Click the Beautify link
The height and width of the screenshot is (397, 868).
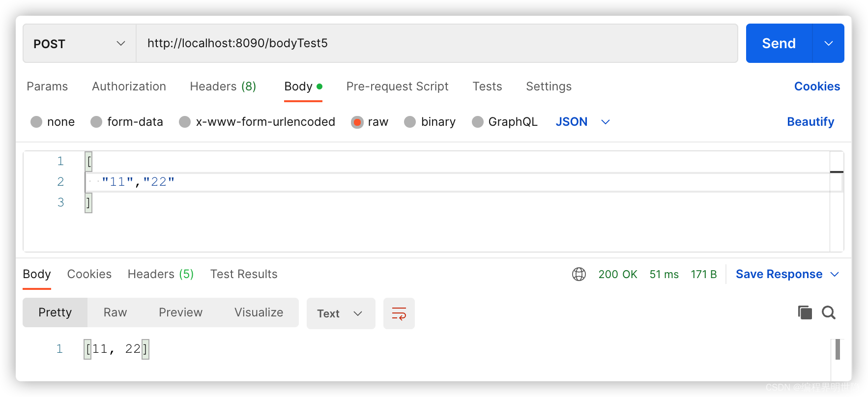(x=810, y=122)
